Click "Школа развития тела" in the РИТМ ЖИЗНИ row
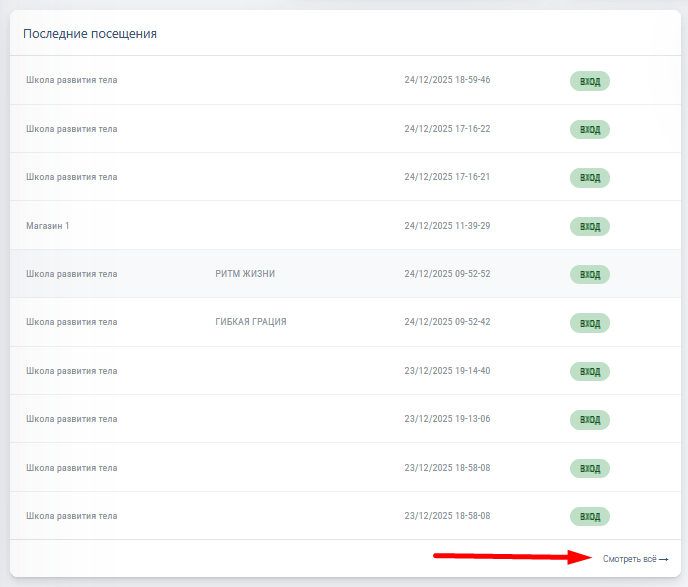This screenshot has height=587, width=688. pyautogui.click(x=72, y=274)
